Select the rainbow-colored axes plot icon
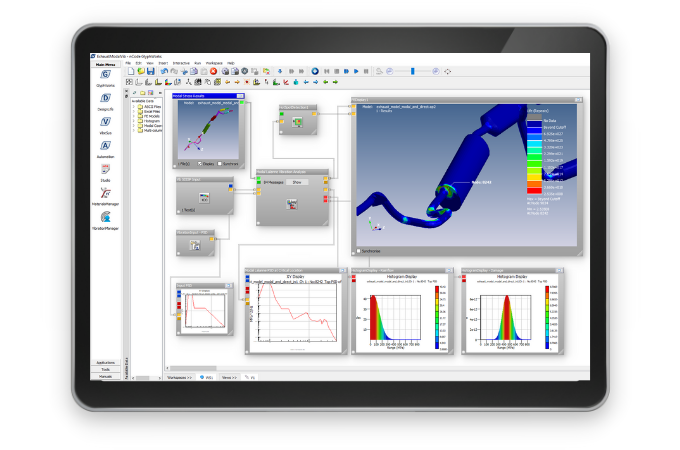The height and width of the screenshot is (450, 680). 168,82
